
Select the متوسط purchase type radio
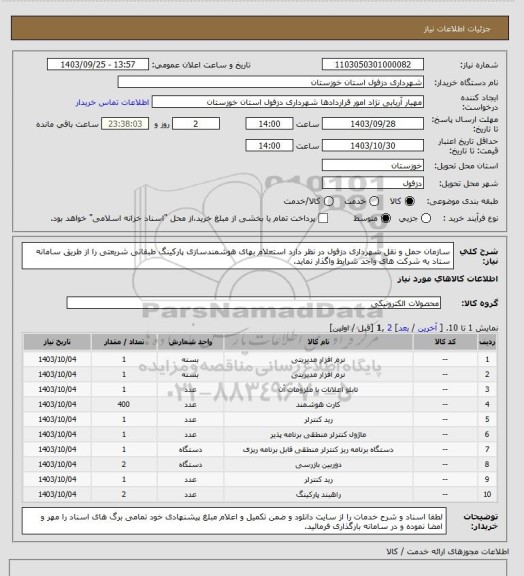pos(385,218)
